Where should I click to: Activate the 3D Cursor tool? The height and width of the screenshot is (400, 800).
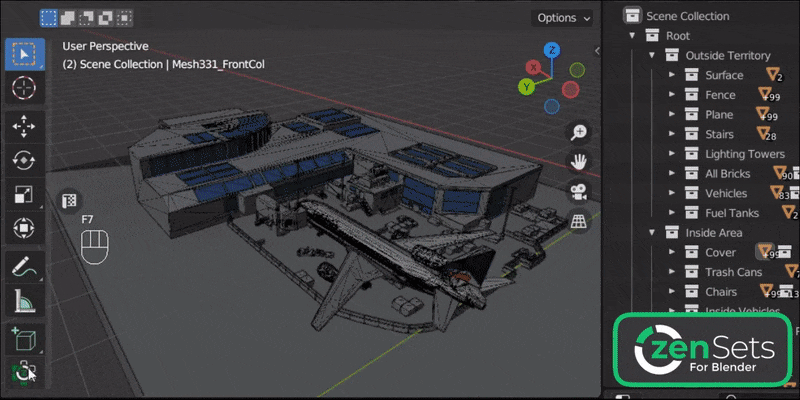pos(24,88)
